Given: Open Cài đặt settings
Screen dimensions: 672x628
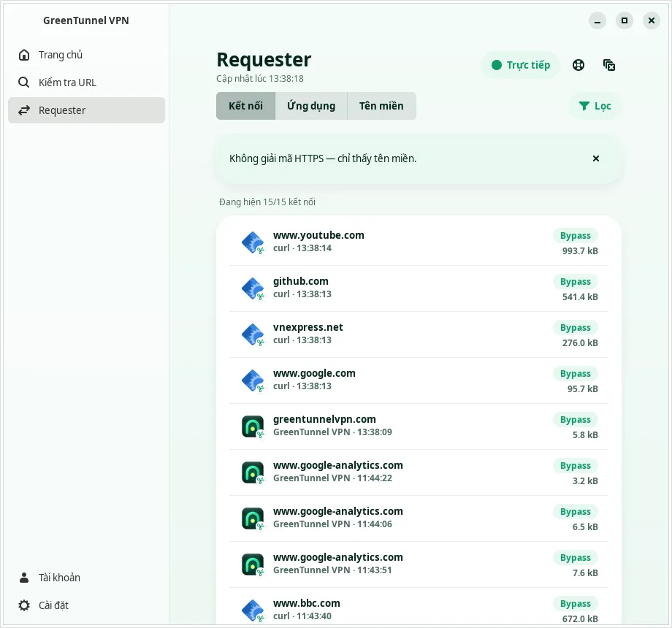Looking at the screenshot, I should [x=86, y=605].
